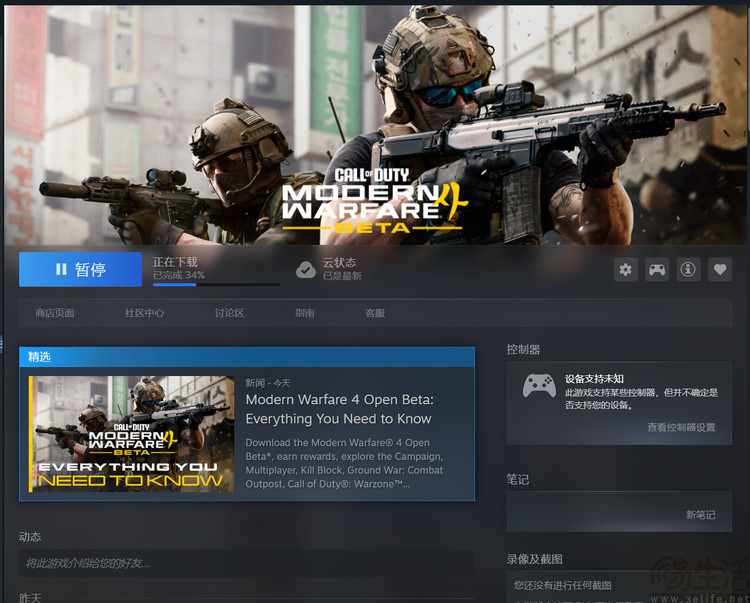The height and width of the screenshot is (603, 750).
Task: Click the activity input field 将此游戏介绍给您的好友
Action: [x=247, y=563]
